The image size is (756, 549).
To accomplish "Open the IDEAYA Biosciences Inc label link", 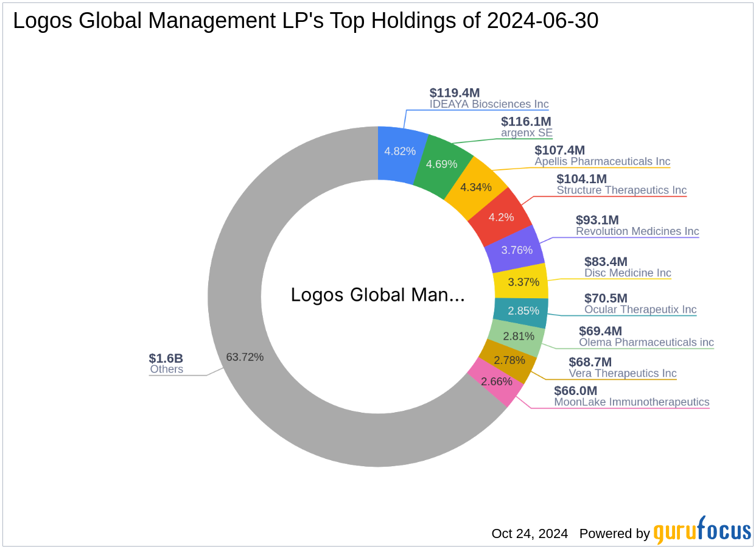I will click(x=488, y=104).
